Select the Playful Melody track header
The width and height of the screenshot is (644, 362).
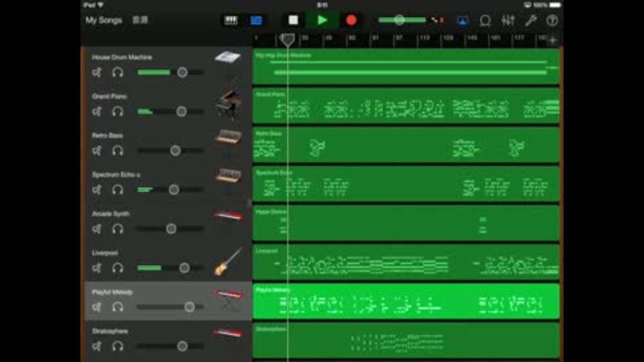click(168, 301)
